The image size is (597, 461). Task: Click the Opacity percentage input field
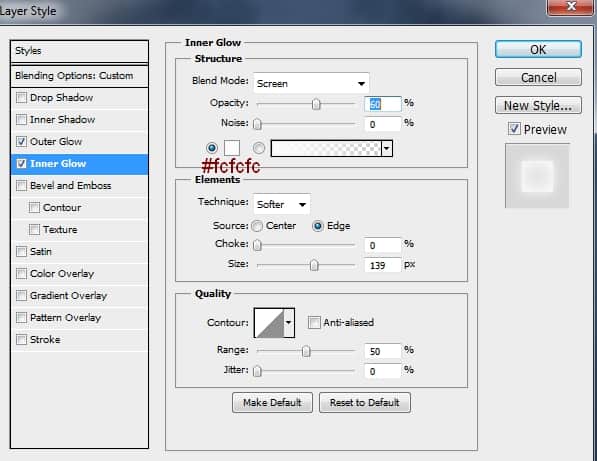pyautogui.click(x=382, y=104)
